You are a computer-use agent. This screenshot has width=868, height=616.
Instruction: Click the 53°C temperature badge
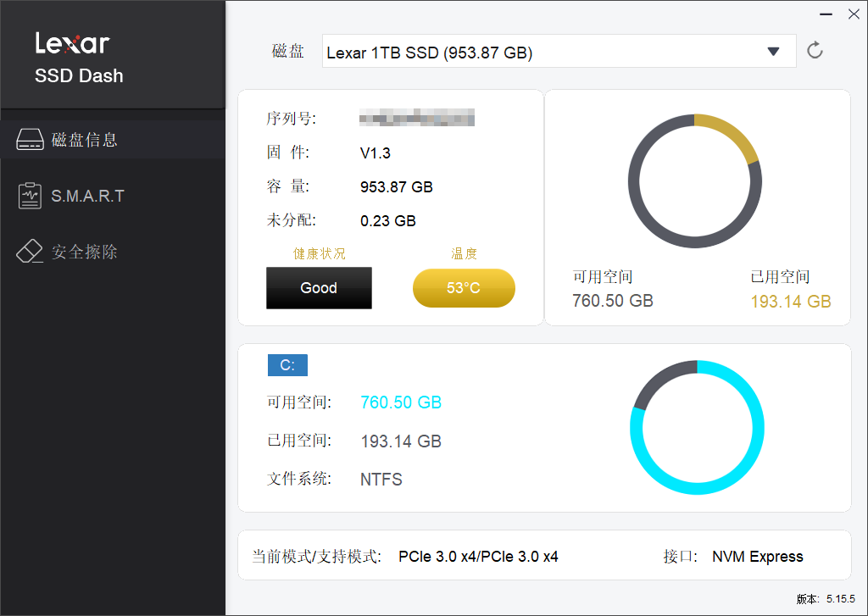click(464, 288)
